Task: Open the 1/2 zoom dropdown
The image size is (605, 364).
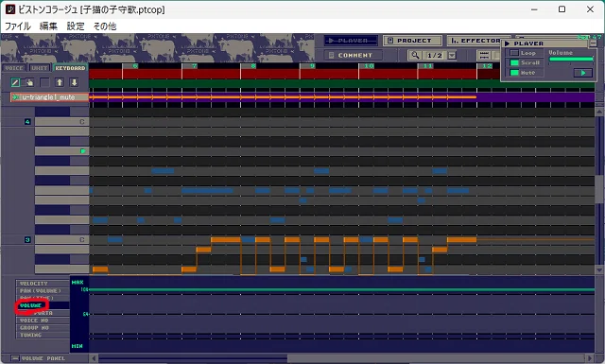Action: tap(452, 55)
